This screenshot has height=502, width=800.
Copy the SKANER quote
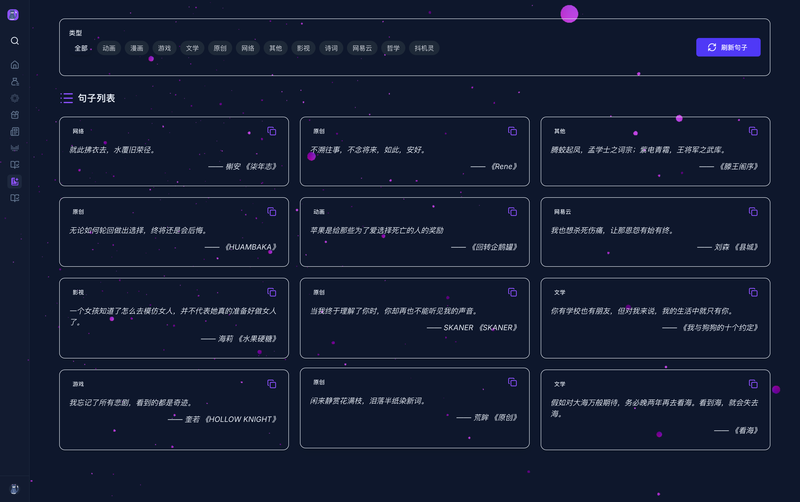(x=512, y=292)
